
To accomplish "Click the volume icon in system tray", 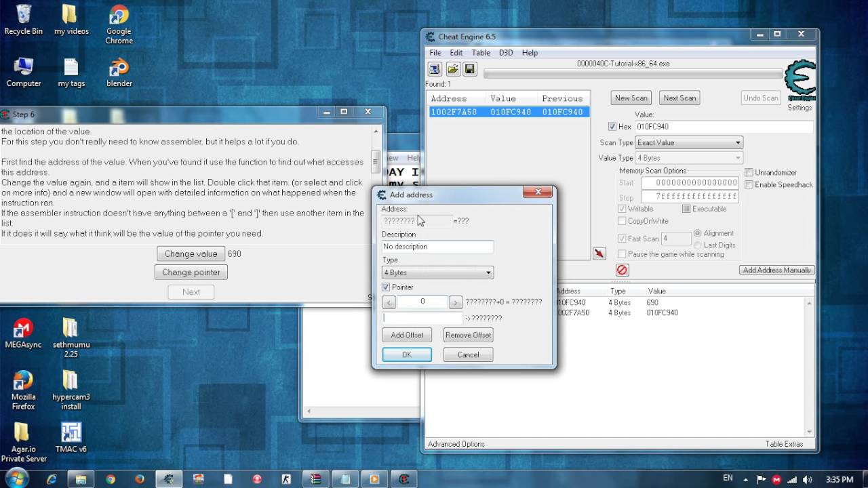I will 806,479.
